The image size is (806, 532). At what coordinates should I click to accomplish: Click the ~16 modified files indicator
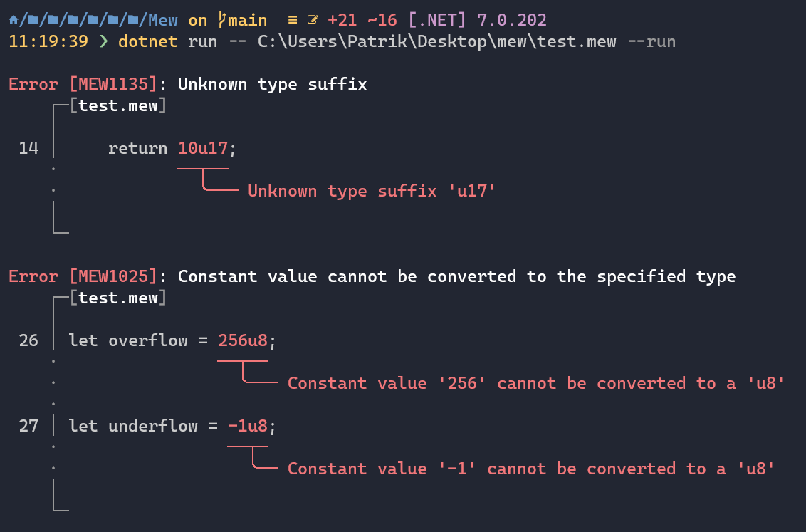click(382, 21)
